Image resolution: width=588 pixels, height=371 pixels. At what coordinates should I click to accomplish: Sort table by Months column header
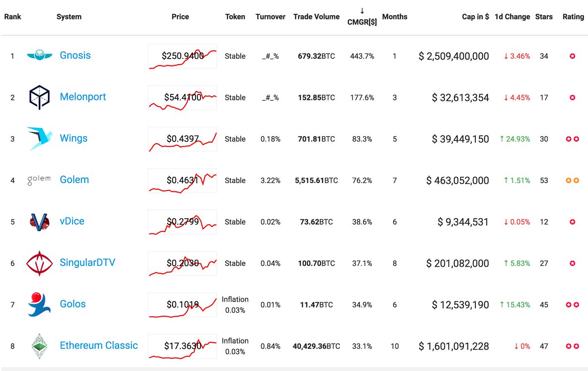(x=395, y=17)
